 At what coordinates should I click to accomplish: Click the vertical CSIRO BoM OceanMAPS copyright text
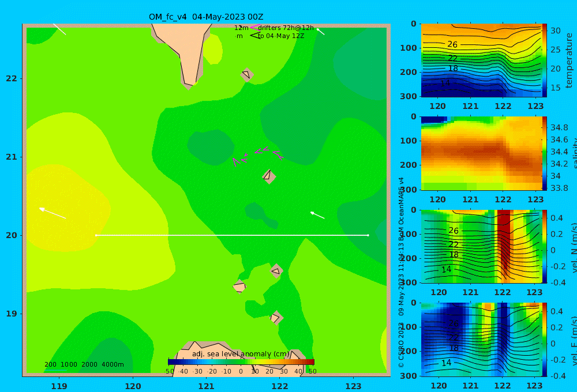tap(401, 272)
